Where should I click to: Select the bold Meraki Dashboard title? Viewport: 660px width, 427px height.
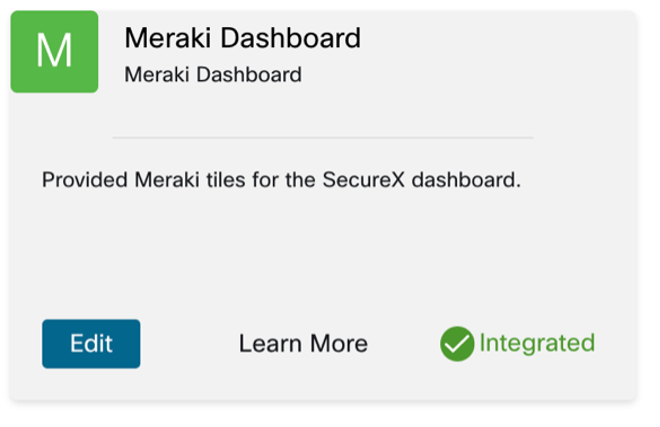(x=242, y=39)
